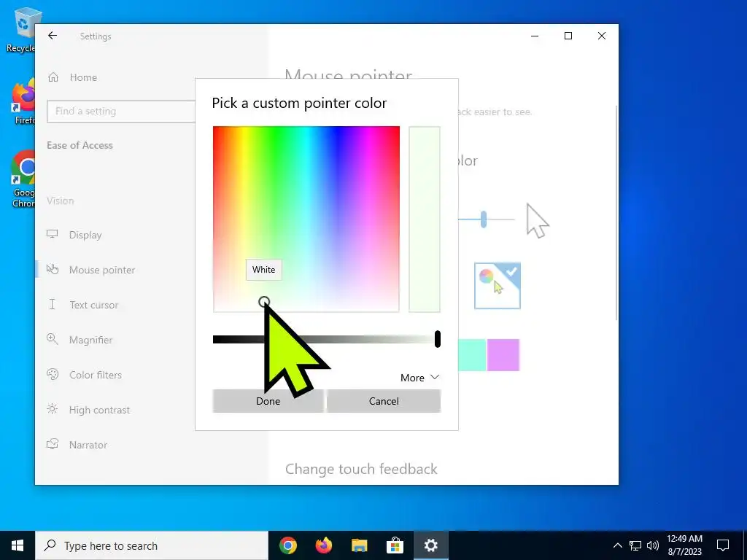The height and width of the screenshot is (560, 747).
Task: Click the Text cursor I-beam icon
Action: 52,304
